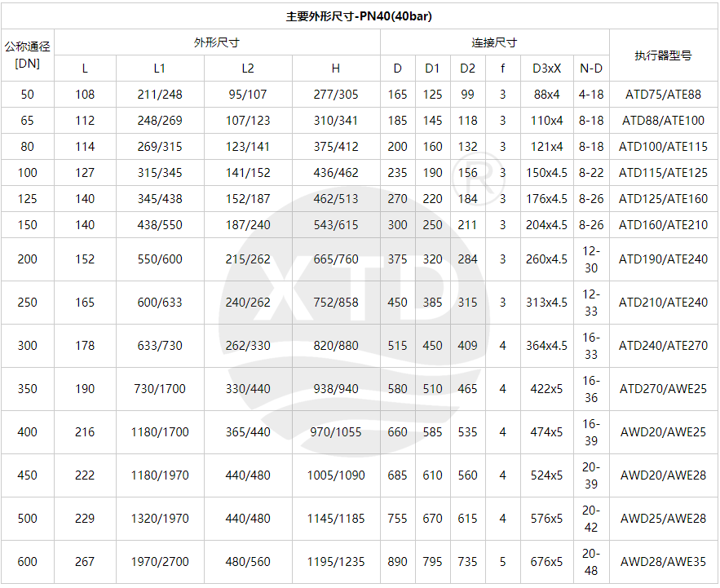The image size is (720, 588).
Task: Click the 20-48 cell in N-D column
Action: click(x=591, y=562)
